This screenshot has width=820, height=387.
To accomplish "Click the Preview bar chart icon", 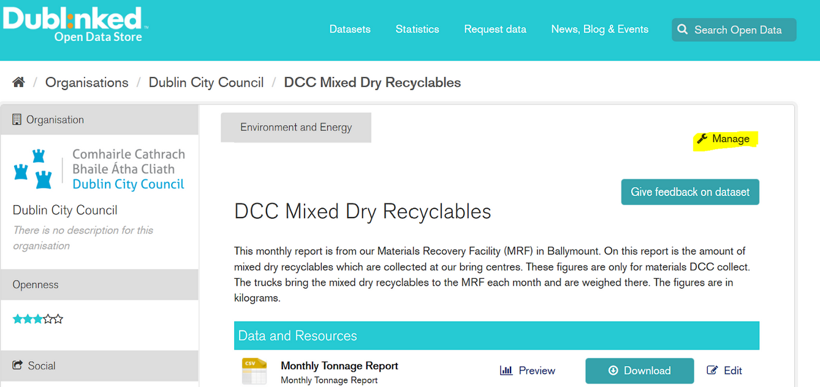I will point(506,371).
